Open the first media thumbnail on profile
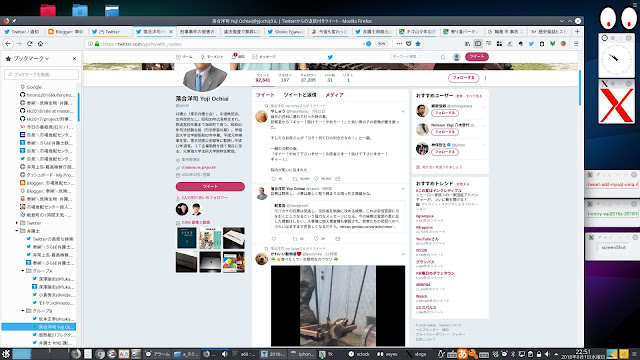The width and height of the screenshot is (640, 360). [x=187, y=238]
